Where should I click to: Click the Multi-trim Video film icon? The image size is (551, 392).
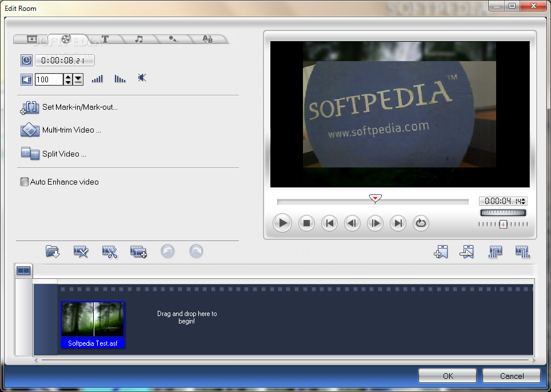pos(30,130)
